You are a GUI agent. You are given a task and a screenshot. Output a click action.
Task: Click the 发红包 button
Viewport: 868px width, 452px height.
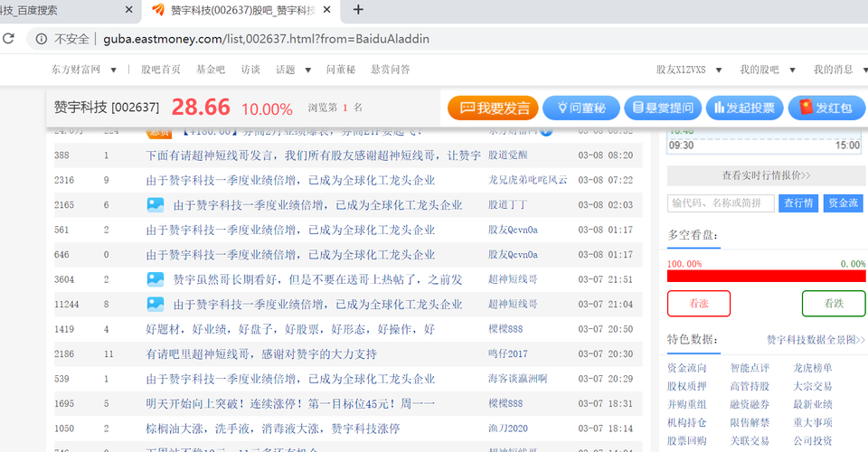tap(826, 108)
